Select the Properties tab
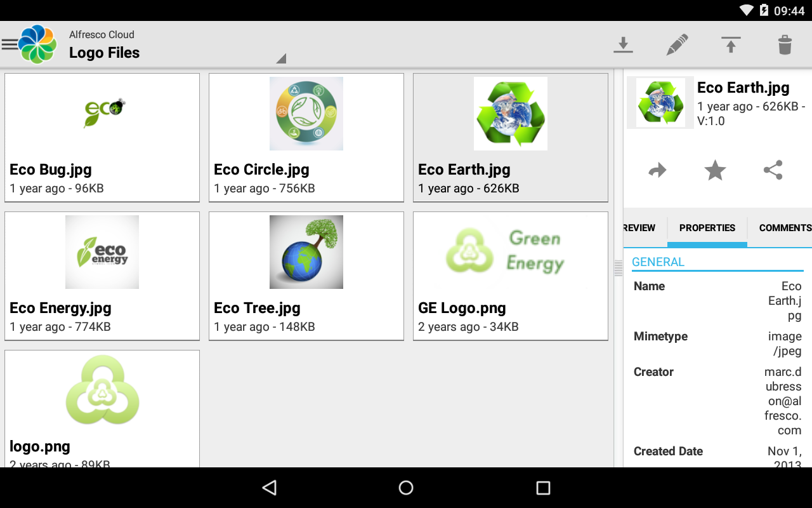 click(x=707, y=227)
